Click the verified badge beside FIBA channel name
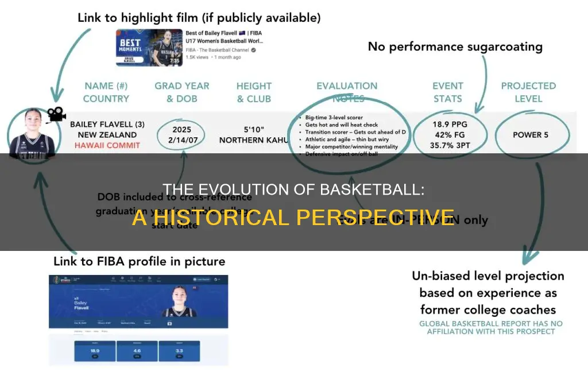 (253, 50)
